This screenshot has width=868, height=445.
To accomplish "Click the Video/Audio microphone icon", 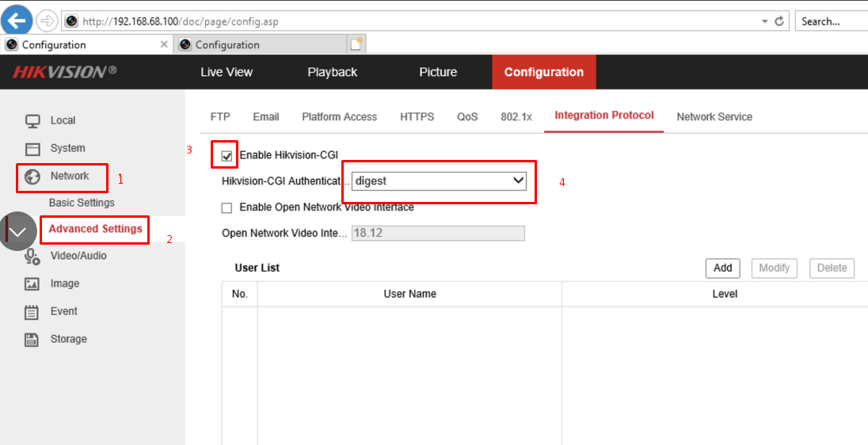I will pos(32,256).
